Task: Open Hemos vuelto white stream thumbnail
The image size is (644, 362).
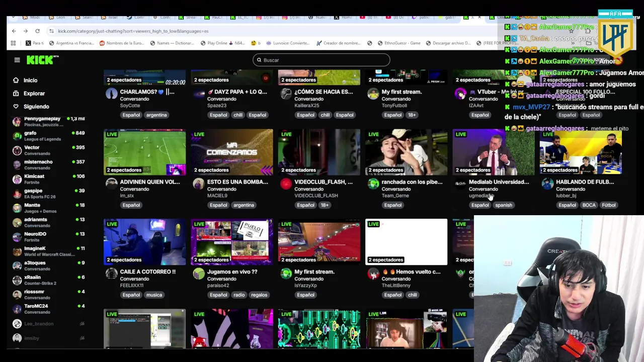Action: pos(407,242)
